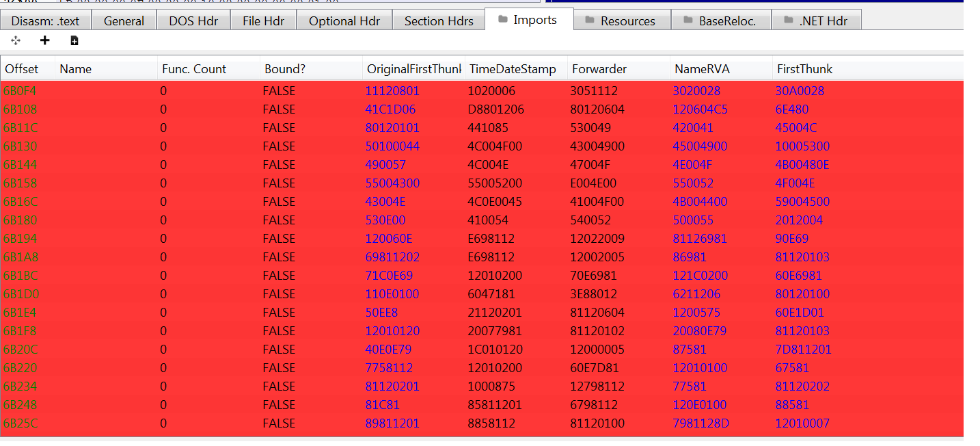
Task: Select offset 6B16C cell
Action: point(21,202)
